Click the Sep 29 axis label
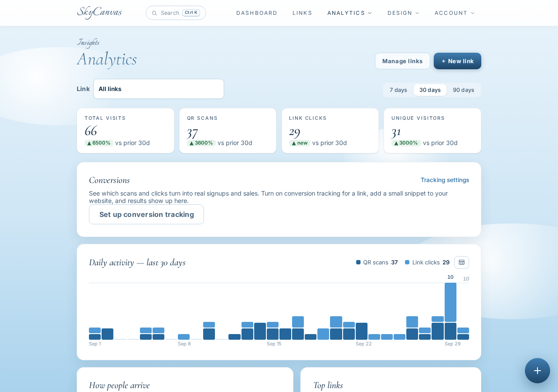Screen dimensions: 558x392 453,344
